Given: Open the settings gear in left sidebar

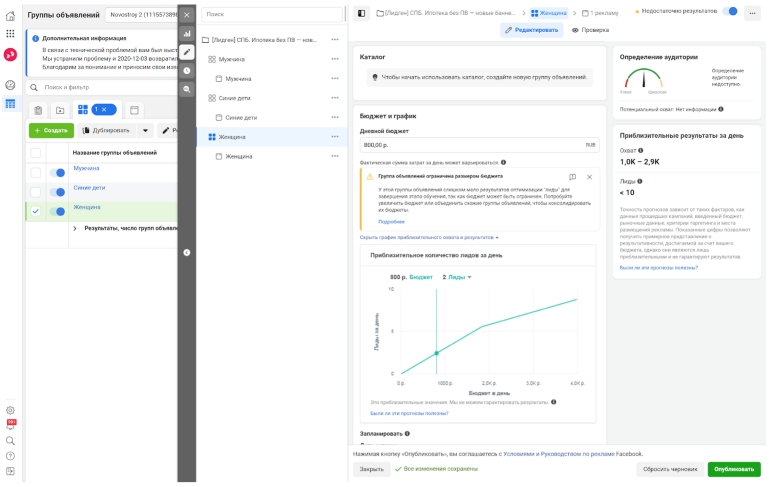Looking at the screenshot, I should (10, 410).
